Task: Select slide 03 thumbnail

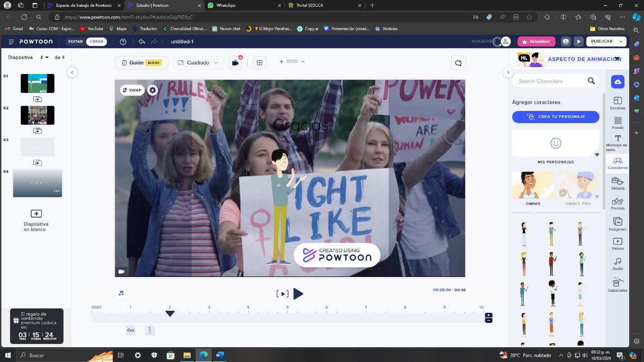Action: tap(38, 147)
